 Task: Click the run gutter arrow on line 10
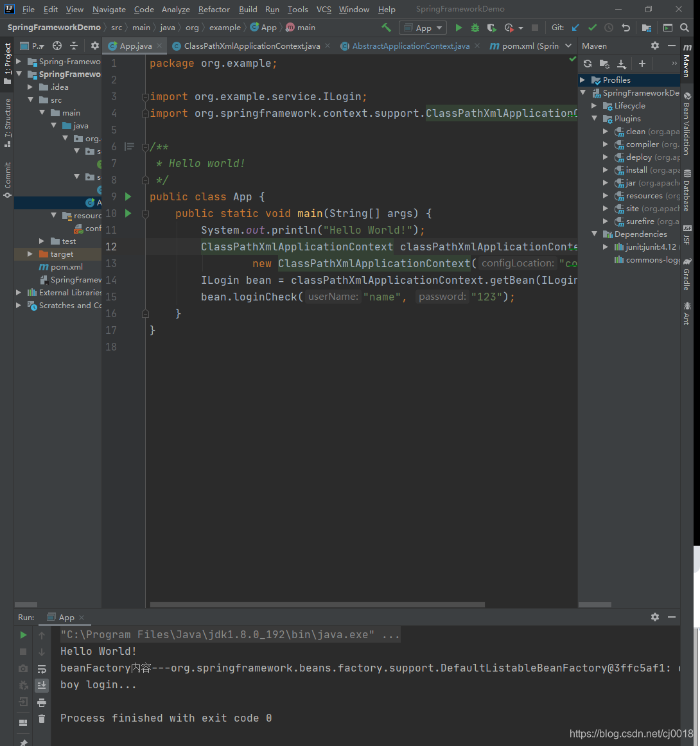click(128, 213)
